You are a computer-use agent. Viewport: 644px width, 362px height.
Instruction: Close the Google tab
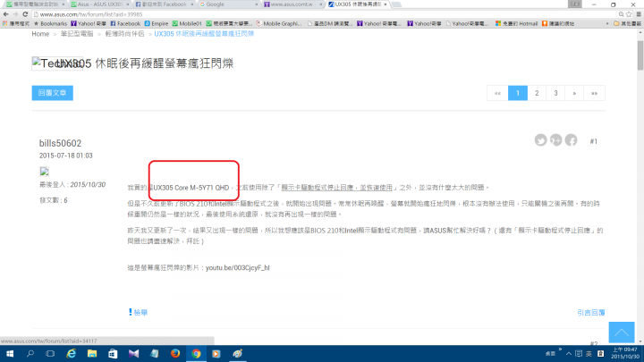pyautogui.click(x=257, y=4)
